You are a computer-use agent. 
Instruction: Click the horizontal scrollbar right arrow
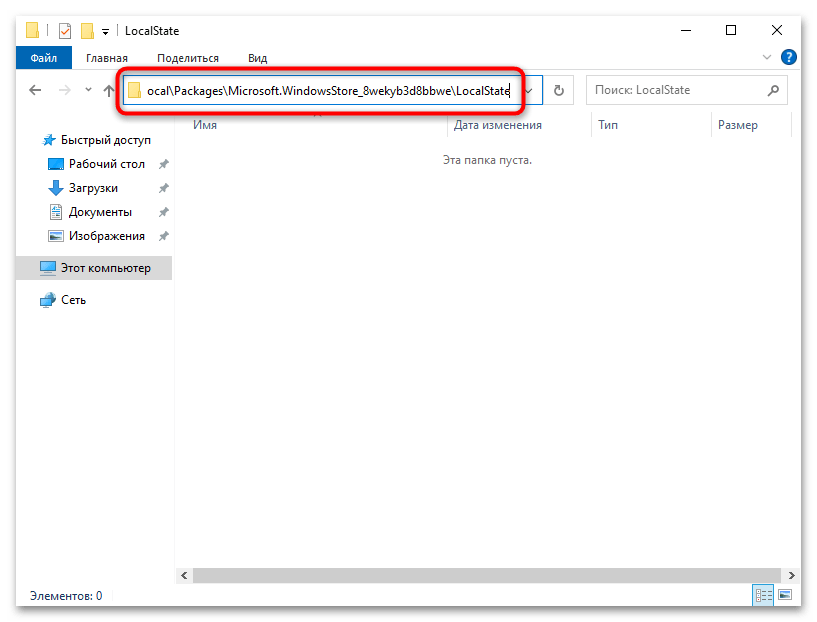[791, 575]
